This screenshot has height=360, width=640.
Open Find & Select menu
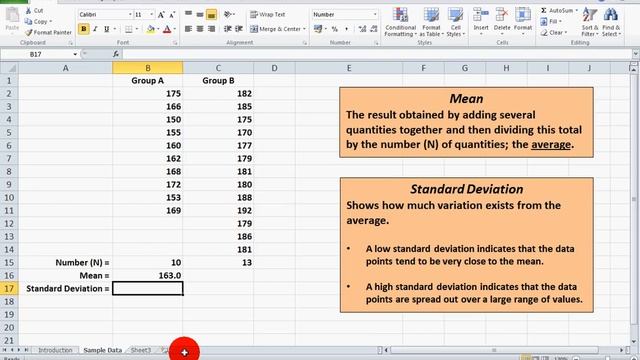click(x=611, y=22)
